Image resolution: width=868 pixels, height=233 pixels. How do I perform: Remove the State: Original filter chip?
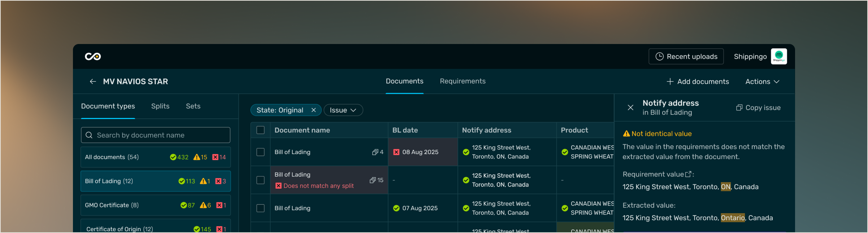(x=314, y=110)
